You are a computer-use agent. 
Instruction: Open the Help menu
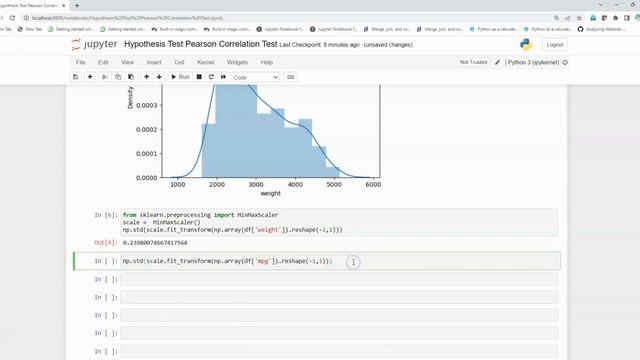[x=267, y=62]
